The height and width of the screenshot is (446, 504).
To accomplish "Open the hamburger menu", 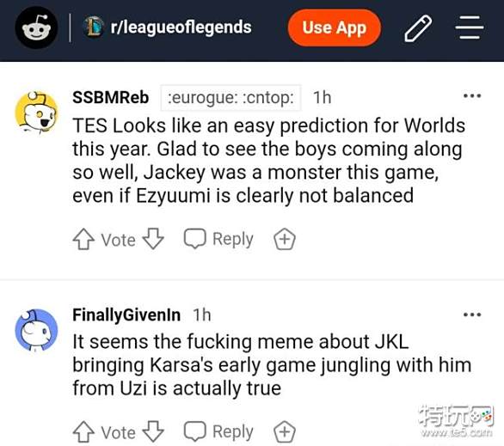I will (x=470, y=27).
